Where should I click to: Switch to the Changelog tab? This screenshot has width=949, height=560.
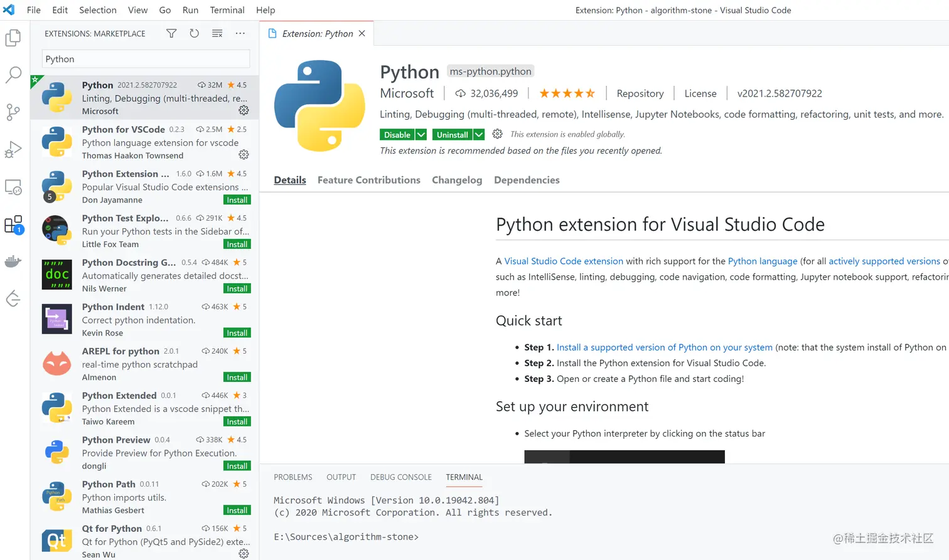point(457,180)
